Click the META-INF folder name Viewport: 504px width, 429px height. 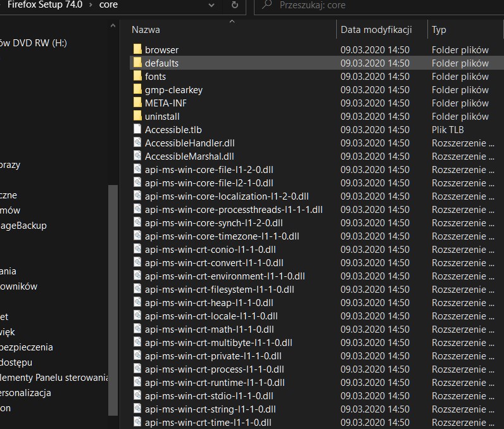pos(165,103)
